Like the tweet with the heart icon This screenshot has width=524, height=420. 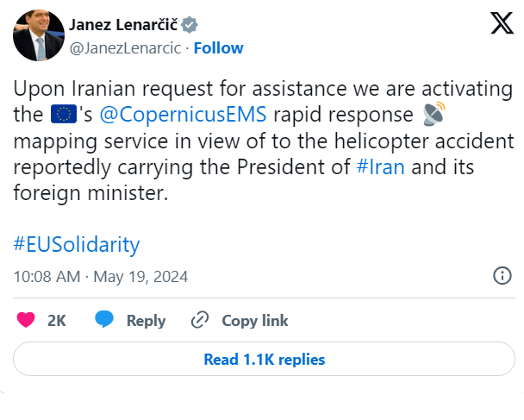coord(26,320)
